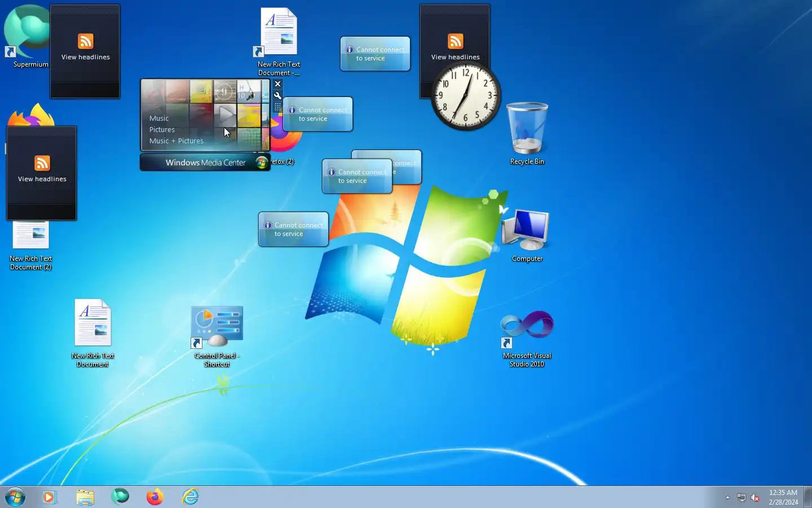Select the Recycle Bin desktop icon
812x508 pixels.
click(527, 133)
